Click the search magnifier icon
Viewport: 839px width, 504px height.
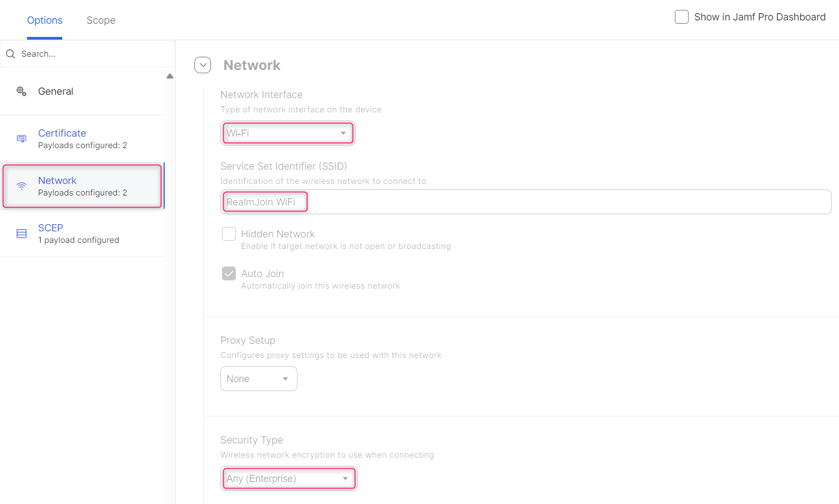(x=10, y=54)
